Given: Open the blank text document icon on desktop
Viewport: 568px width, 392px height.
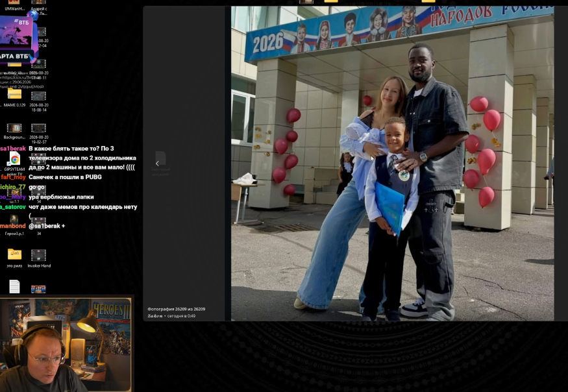Looking at the screenshot, I should point(14,287).
